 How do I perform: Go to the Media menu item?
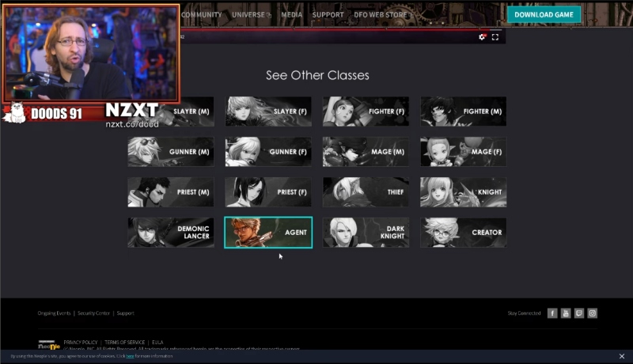pyautogui.click(x=291, y=14)
